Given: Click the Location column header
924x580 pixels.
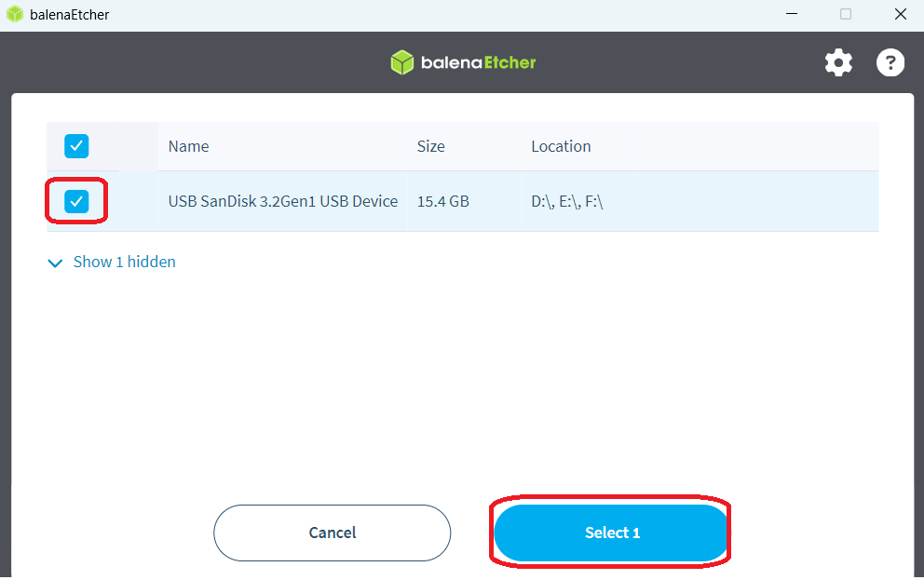Looking at the screenshot, I should [561, 146].
